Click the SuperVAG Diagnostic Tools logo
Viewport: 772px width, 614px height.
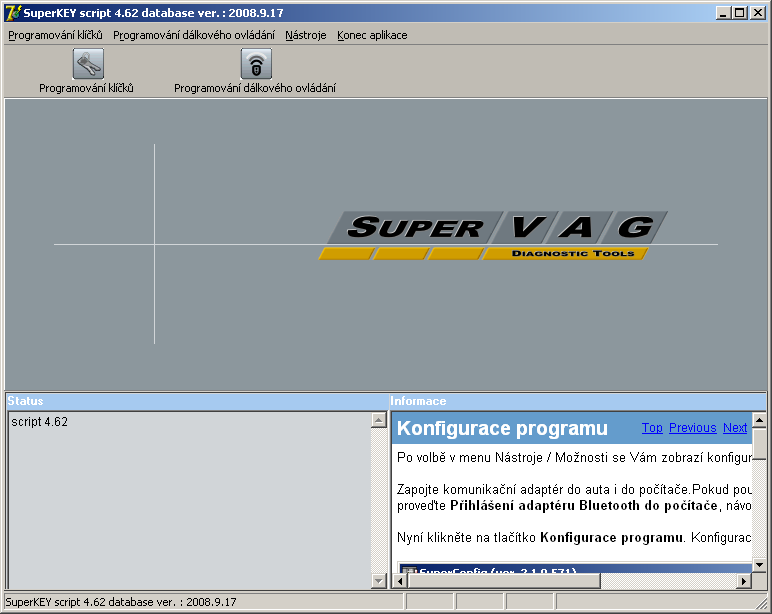click(x=493, y=235)
